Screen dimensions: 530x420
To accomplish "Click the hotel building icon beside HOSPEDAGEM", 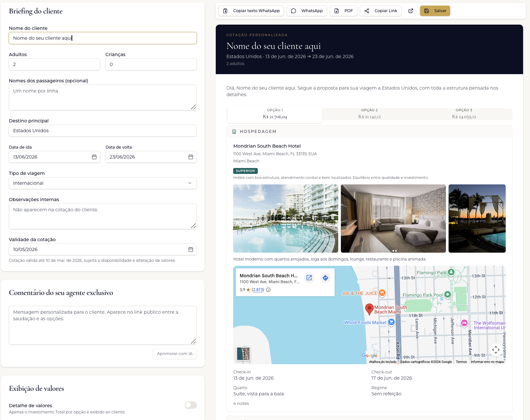I will click(x=234, y=132).
